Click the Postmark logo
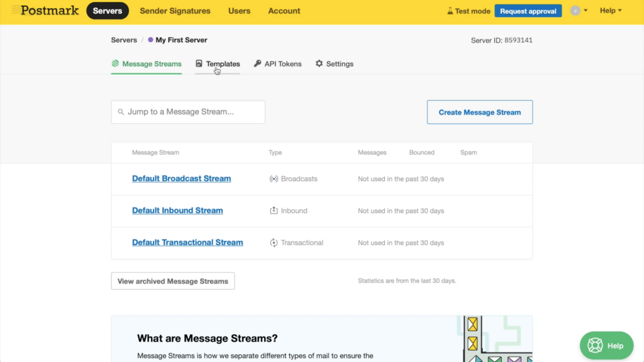Image resolution: width=644 pixels, height=362 pixels. (45, 10)
